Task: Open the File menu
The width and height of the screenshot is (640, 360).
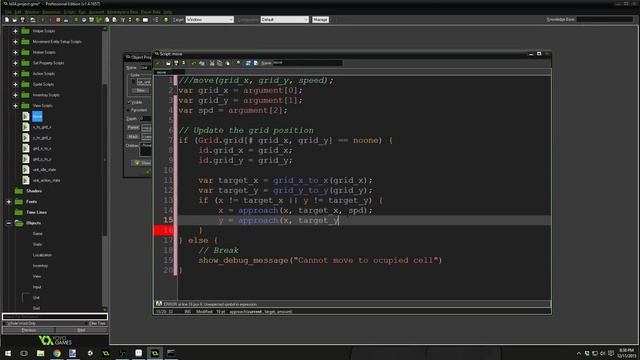Action: click(8, 12)
